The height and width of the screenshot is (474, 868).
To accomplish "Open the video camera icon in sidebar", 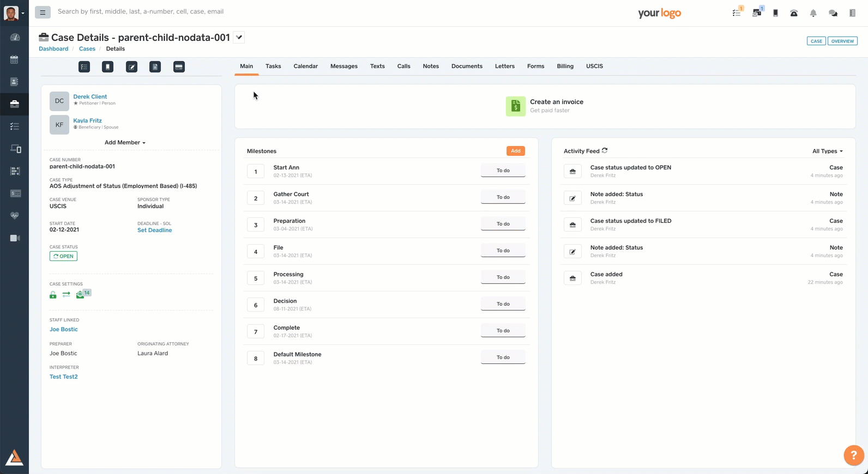I will tap(15, 238).
